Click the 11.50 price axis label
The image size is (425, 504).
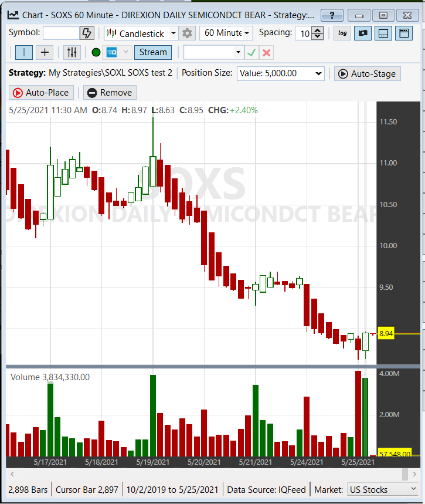tap(388, 122)
